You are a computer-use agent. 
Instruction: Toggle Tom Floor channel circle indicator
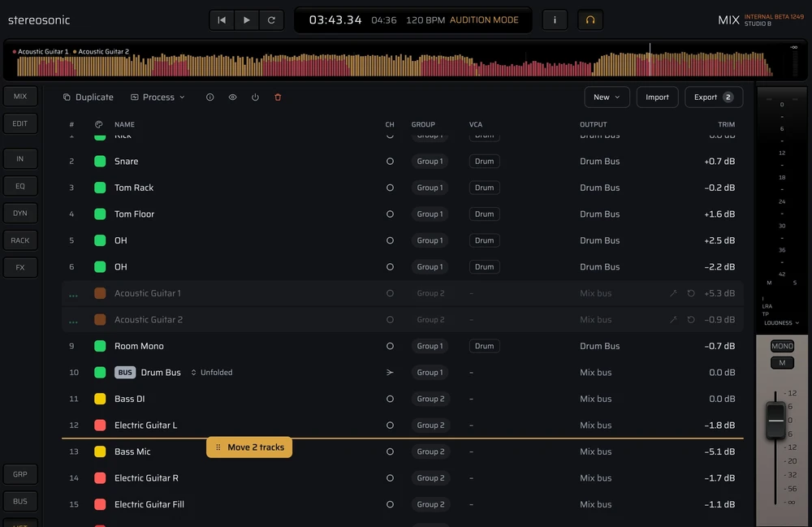pyautogui.click(x=390, y=214)
